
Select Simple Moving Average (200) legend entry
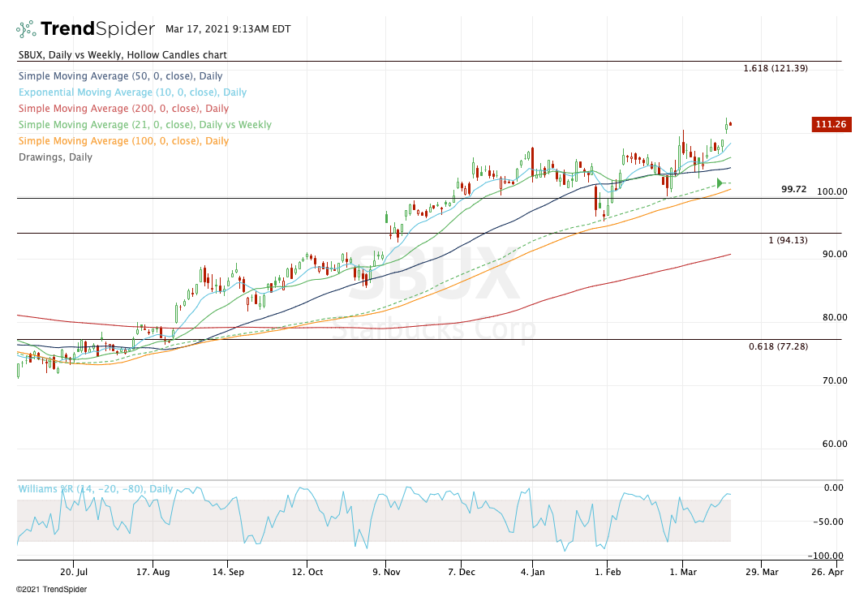123,109
